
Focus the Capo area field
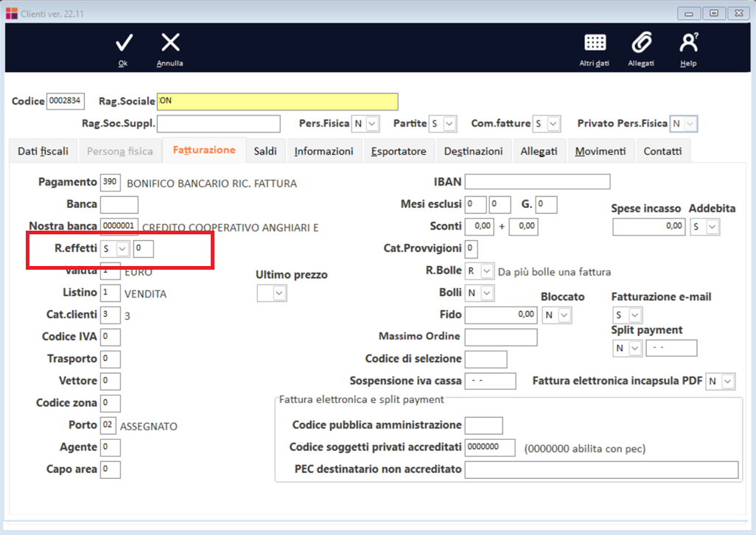[x=111, y=470]
